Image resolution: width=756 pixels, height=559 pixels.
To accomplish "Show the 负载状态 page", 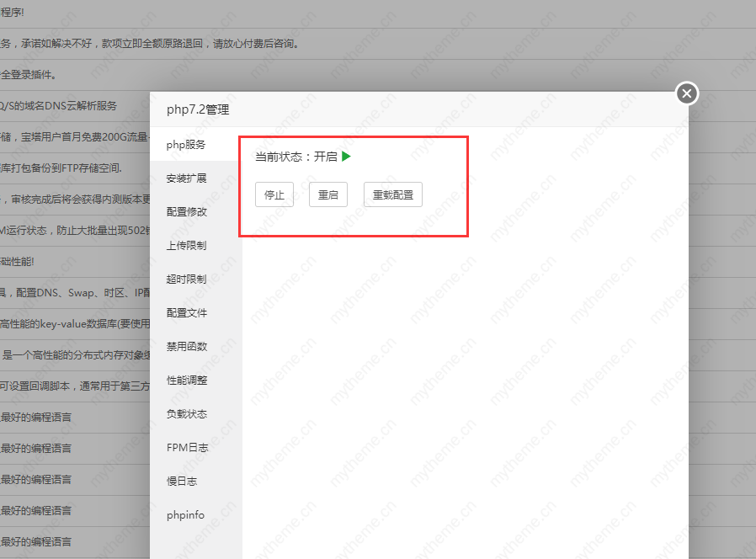I will click(x=186, y=414).
